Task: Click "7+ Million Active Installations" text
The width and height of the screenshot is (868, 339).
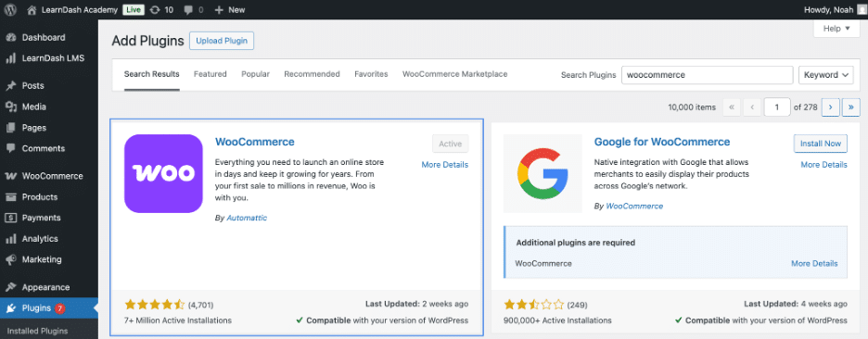Action: click(x=178, y=320)
